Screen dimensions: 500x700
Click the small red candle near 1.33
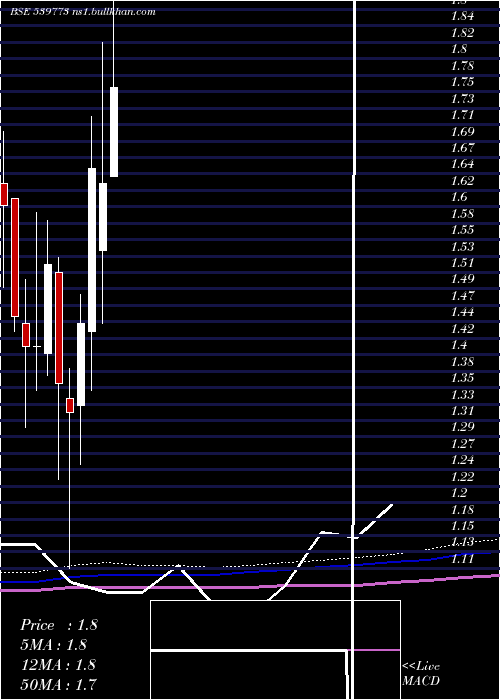click(70, 405)
